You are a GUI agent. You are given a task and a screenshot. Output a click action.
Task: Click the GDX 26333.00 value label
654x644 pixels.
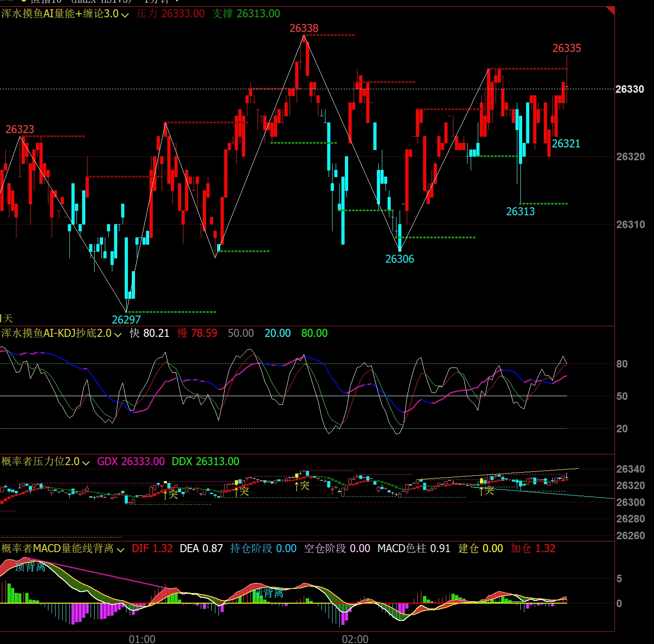tap(131, 462)
